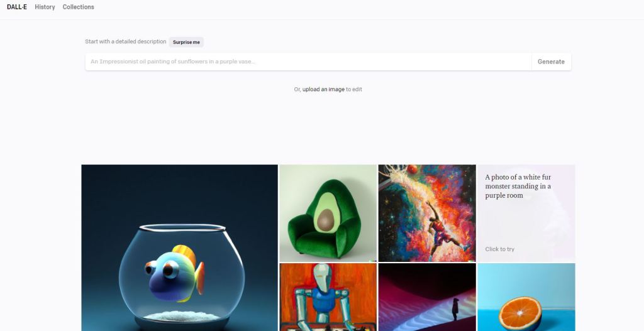
Task: Click the DALL·E logo text
Action: pyautogui.click(x=17, y=7)
